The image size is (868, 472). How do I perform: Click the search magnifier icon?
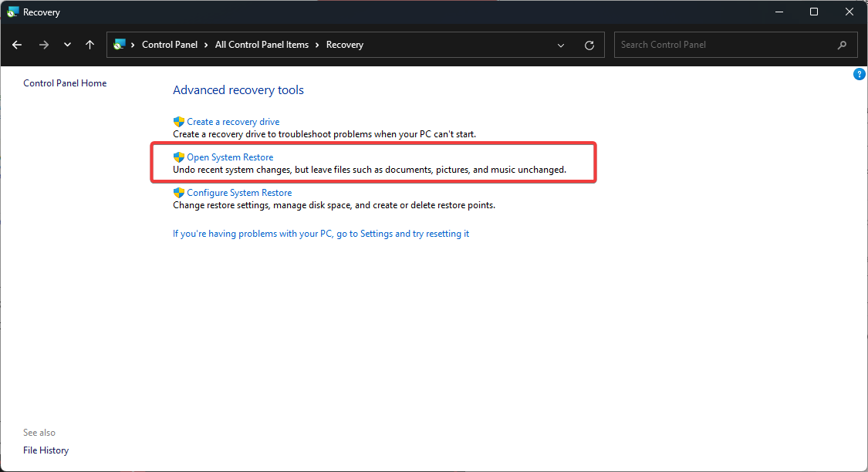842,45
